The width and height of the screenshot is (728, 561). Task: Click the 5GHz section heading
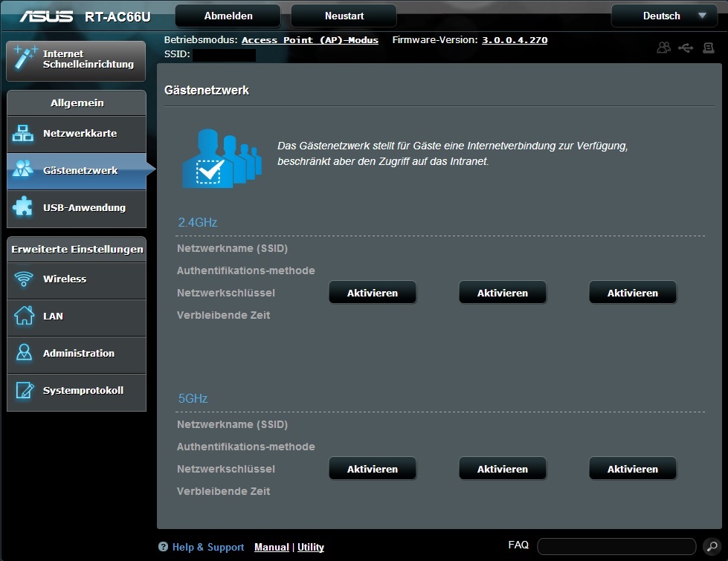[x=193, y=398]
